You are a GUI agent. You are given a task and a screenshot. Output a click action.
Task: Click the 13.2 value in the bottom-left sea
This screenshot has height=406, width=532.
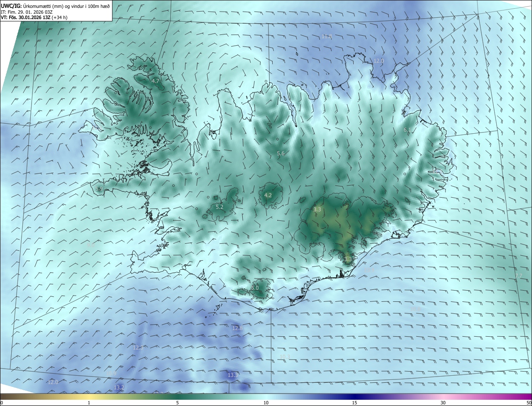119,387
